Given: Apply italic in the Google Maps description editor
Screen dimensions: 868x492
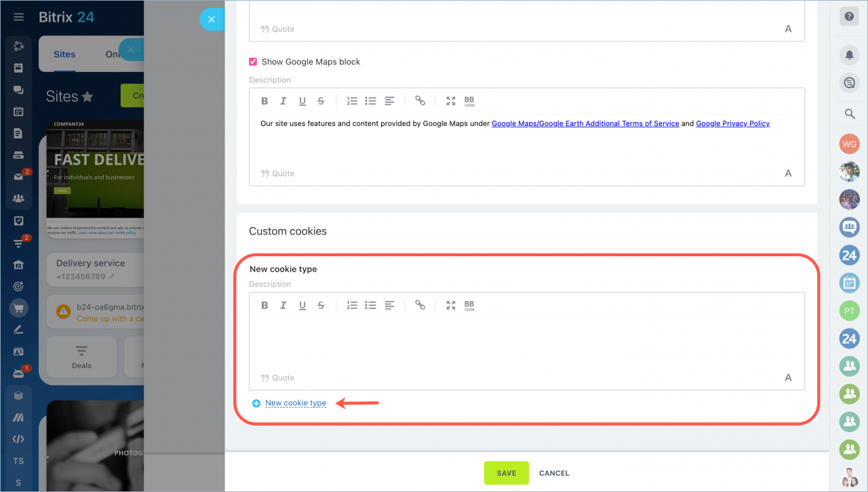Looking at the screenshot, I should tap(283, 101).
